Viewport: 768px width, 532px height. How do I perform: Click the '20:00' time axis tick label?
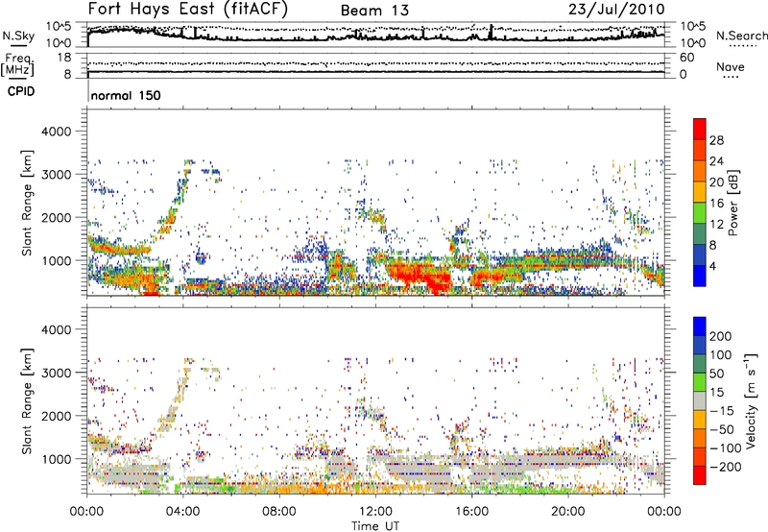click(x=568, y=512)
